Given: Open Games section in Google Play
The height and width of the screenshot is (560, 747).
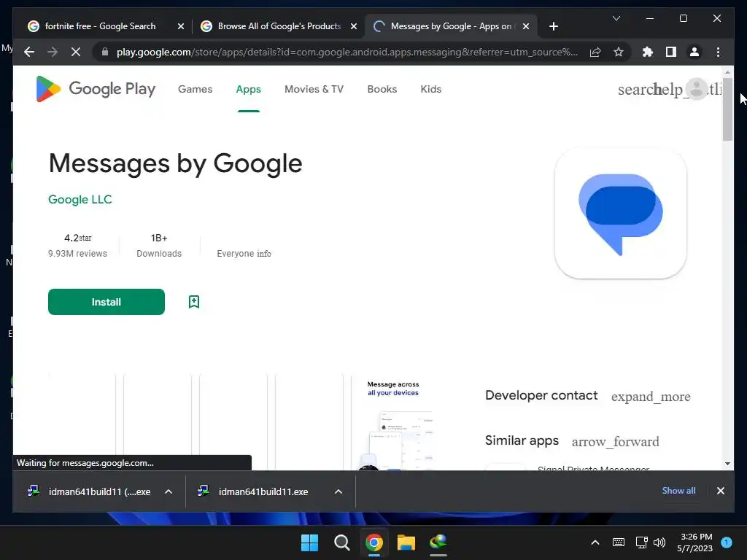Looking at the screenshot, I should [x=196, y=89].
